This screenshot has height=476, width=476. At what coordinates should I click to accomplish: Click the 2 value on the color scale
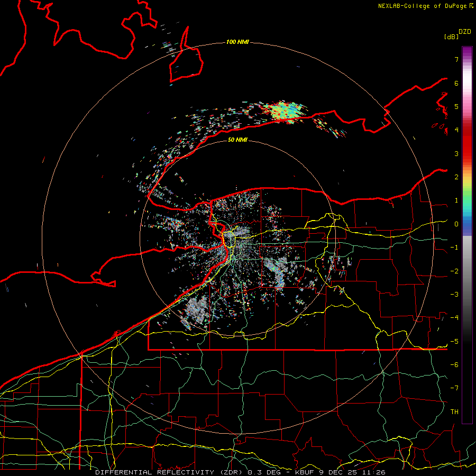pyautogui.click(x=456, y=177)
